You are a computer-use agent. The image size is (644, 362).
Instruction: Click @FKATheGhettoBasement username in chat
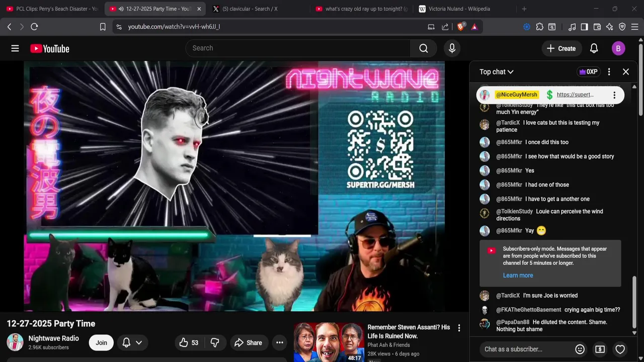click(x=528, y=310)
